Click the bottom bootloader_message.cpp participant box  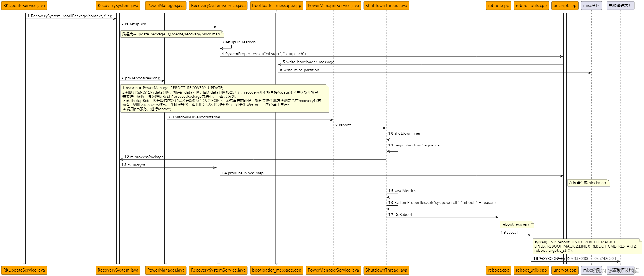click(277, 270)
